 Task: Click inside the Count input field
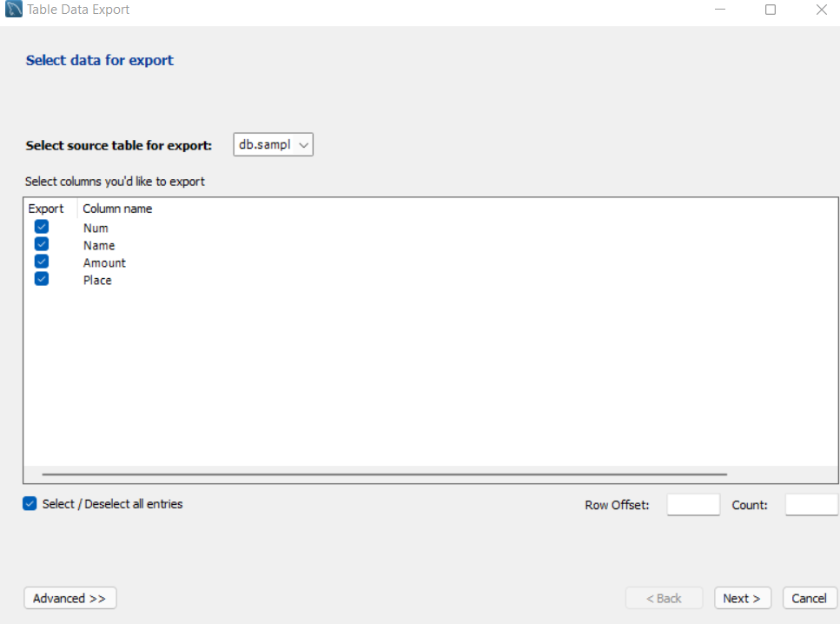pyautogui.click(x=810, y=504)
